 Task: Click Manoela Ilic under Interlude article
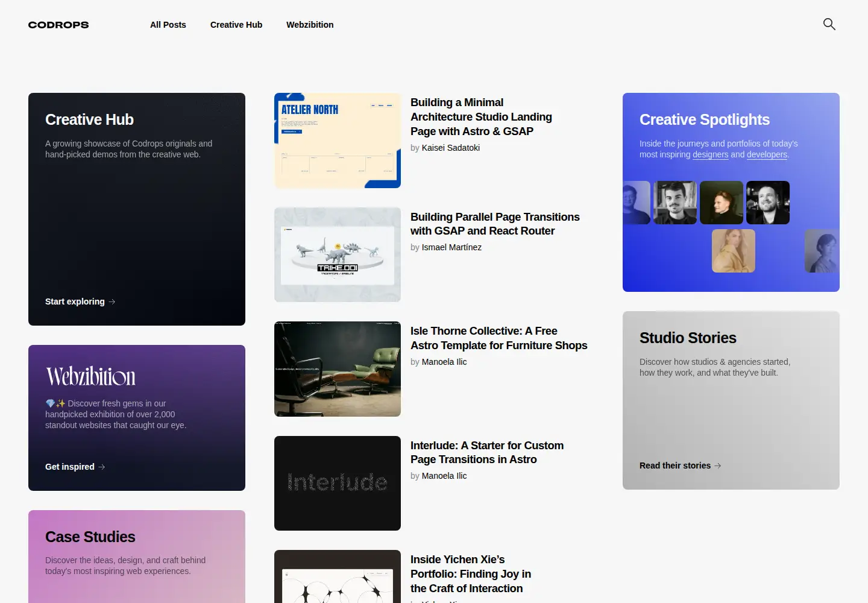444,476
